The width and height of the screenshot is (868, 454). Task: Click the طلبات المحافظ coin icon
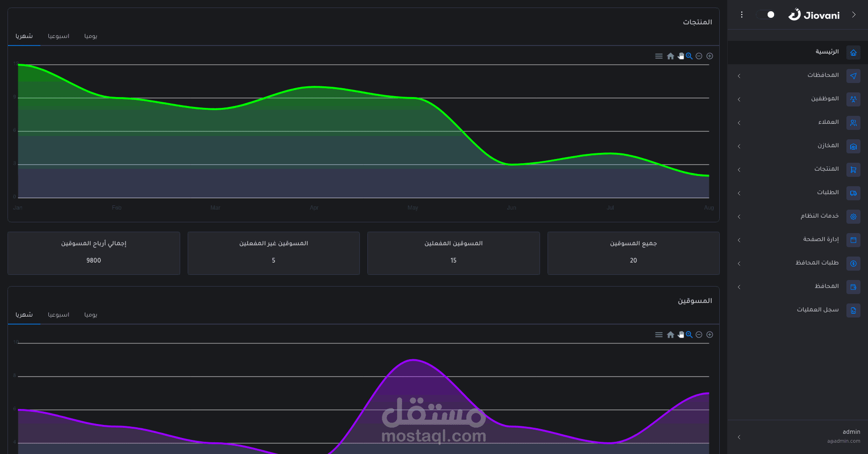(853, 264)
